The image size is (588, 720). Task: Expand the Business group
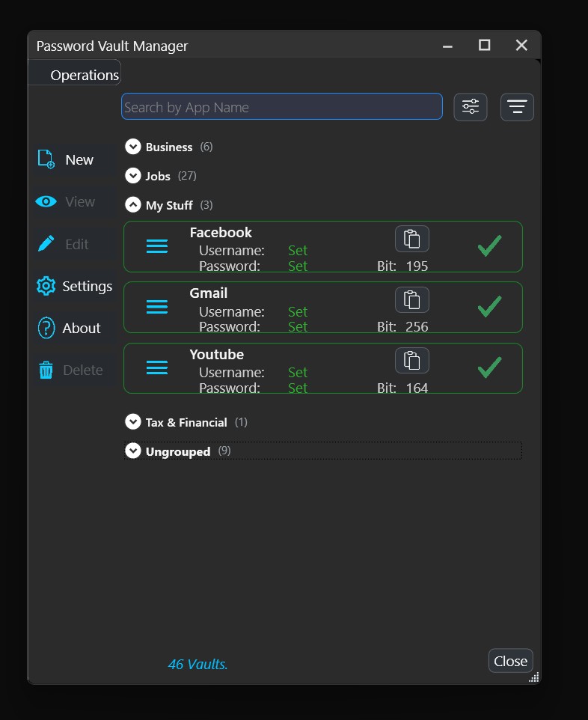point(133,147)
